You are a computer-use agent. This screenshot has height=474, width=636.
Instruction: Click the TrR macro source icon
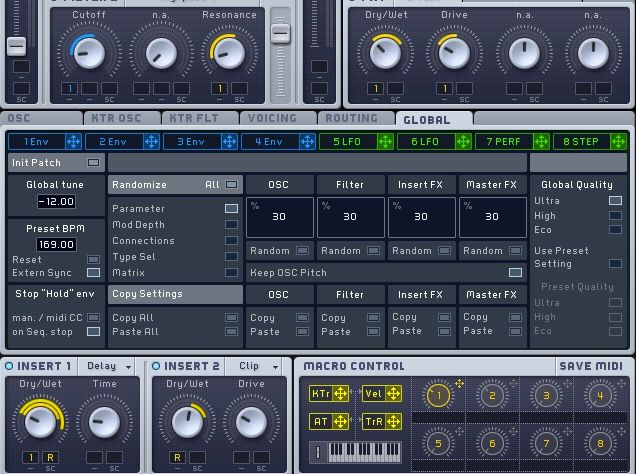(x=391, y=423)
